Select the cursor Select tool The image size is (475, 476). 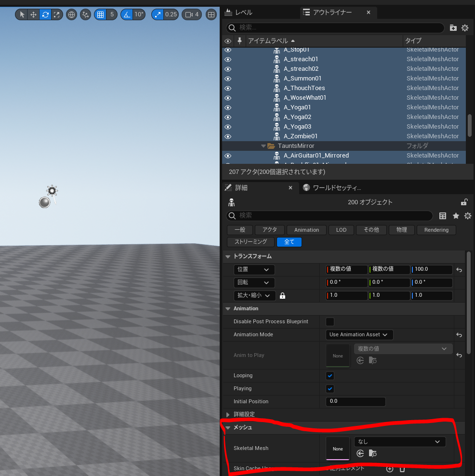21,14
